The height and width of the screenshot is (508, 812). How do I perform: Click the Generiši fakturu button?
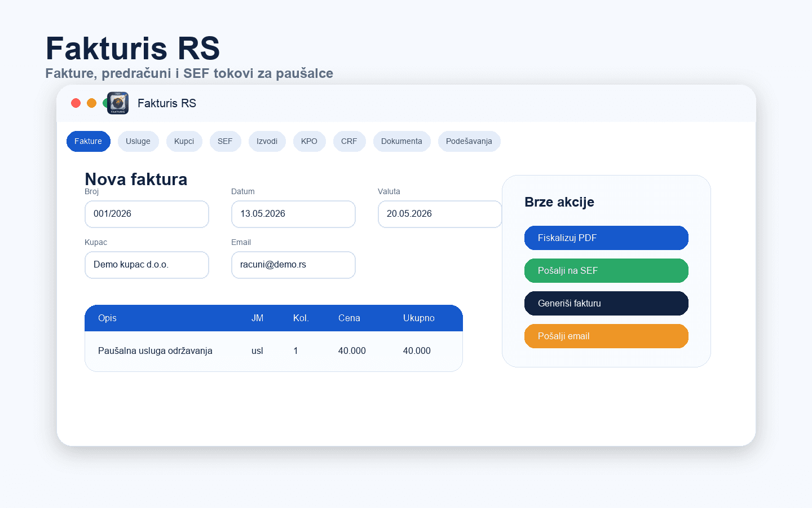[x=606, y=303]
